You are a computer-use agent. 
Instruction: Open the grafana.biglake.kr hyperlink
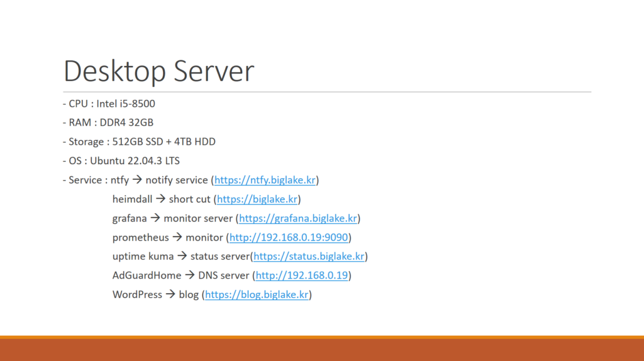(x=298, y=219)
